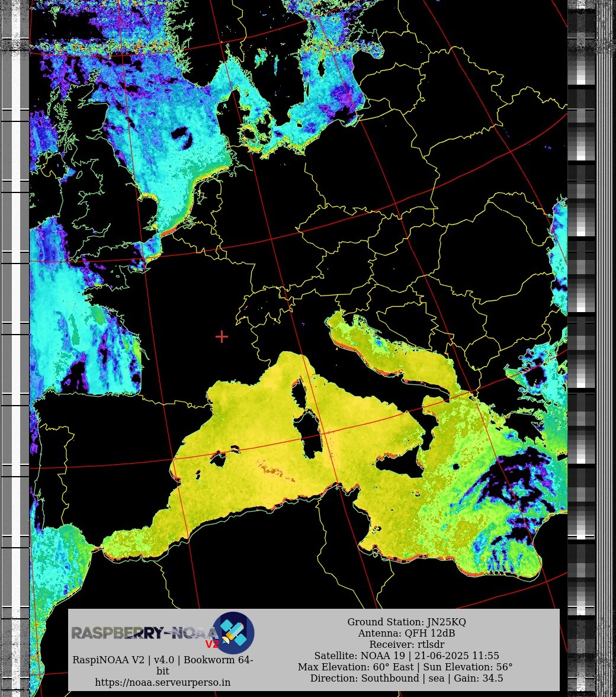Click the 'RaspiNOAA V2 | v4.0' version text
This screenshot has width=616, height=697.
(163, 665)
